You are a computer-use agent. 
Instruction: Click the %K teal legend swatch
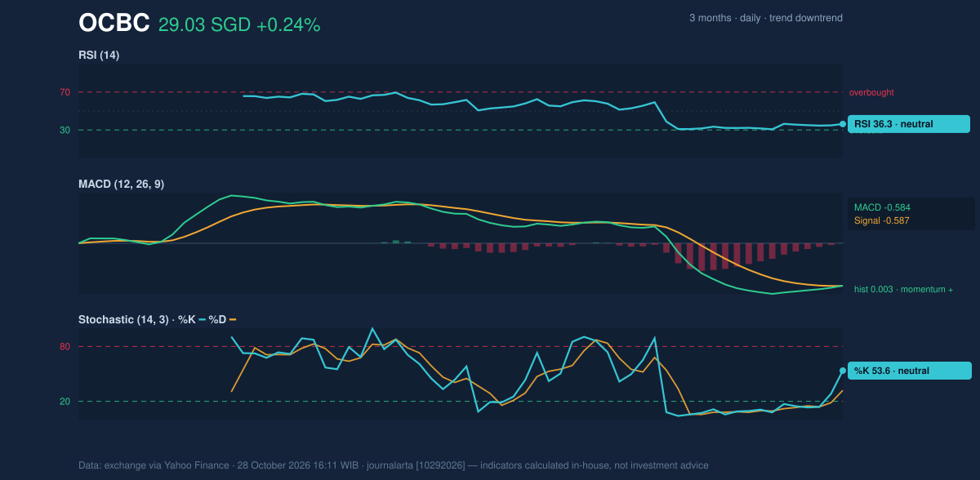pos(203,320)
